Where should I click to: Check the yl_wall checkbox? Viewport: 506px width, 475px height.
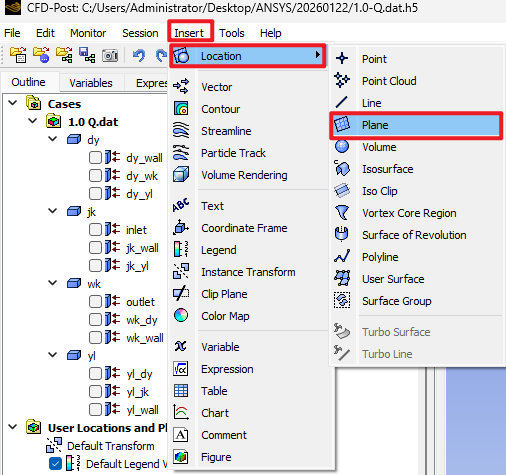pyautogui.click(x=95, y=410)
